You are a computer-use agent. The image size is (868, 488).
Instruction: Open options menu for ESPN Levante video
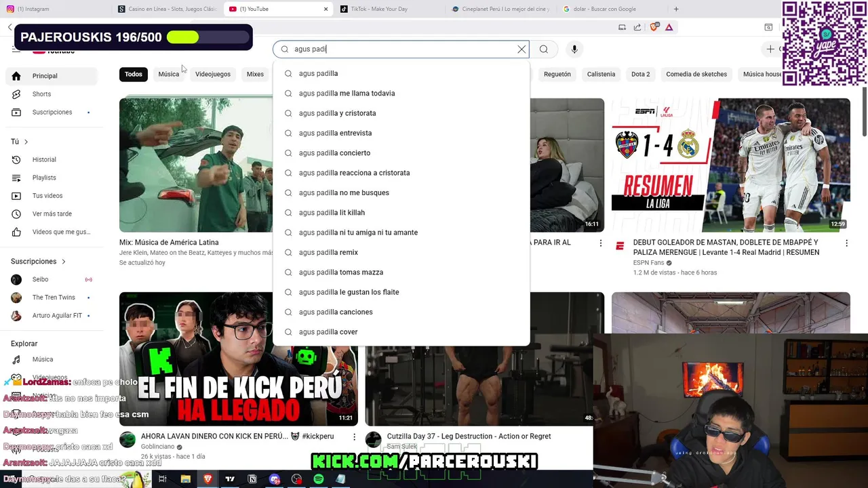pyautogui.click(x=846, y=243)
